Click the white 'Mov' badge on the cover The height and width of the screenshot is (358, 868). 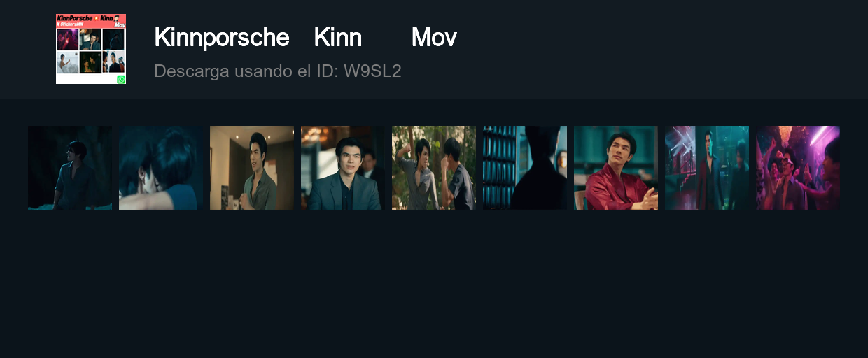click(120, 25)
